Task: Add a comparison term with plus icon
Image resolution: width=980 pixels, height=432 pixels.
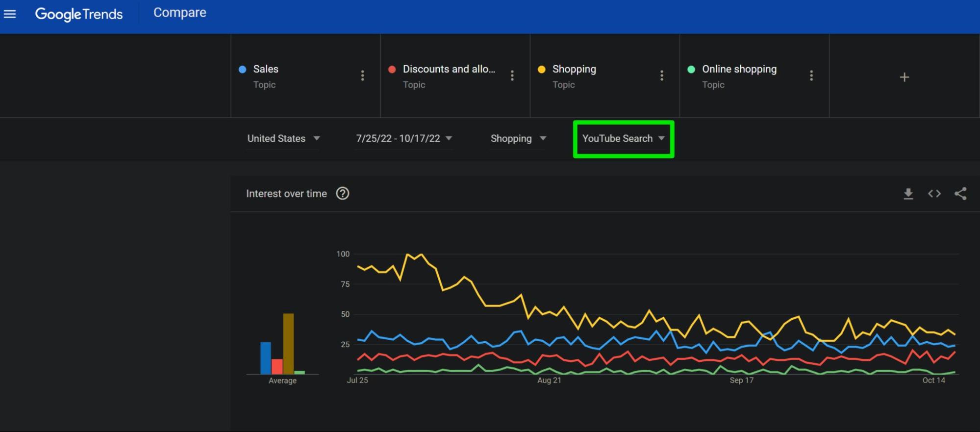Action: tap(905, 77)
